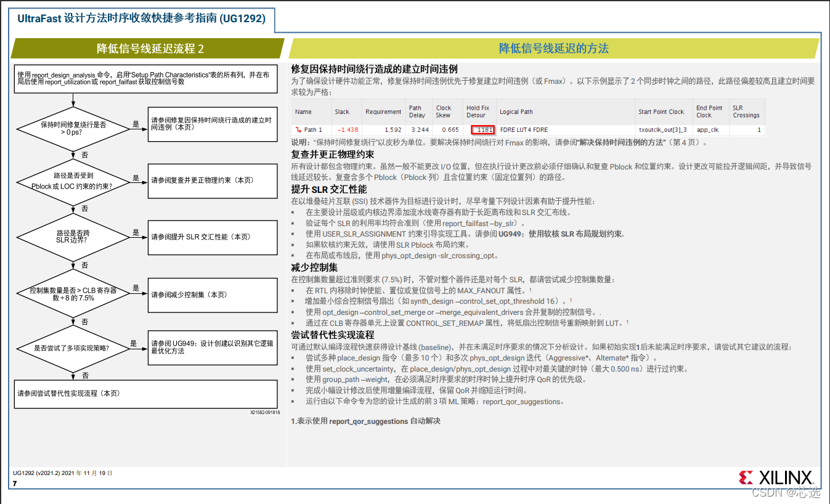Click flowchart box '请参阅尝试替代性实现流程(本页)'

pos(146,393)
